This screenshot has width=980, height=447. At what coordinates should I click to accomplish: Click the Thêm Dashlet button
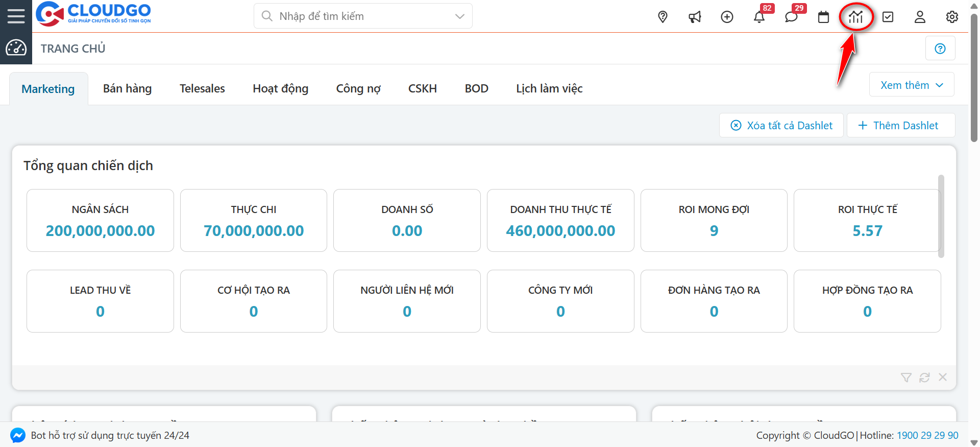(900, 126)
